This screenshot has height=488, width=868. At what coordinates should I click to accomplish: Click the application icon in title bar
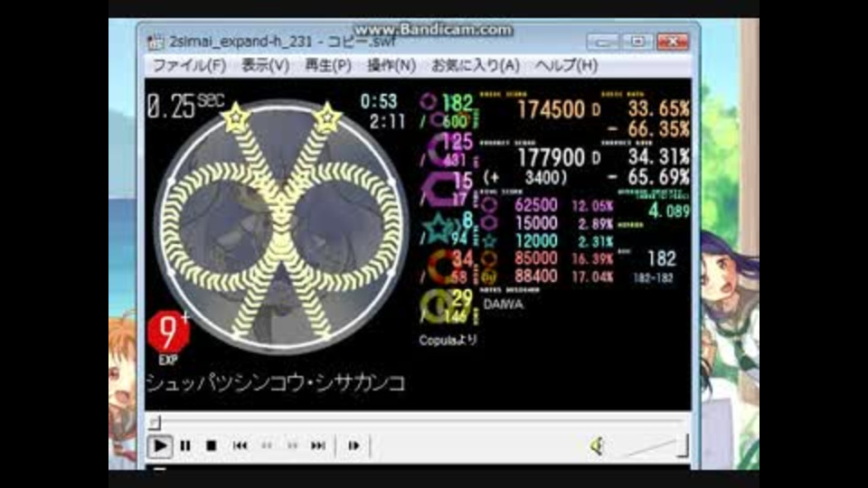coord(156,42)
